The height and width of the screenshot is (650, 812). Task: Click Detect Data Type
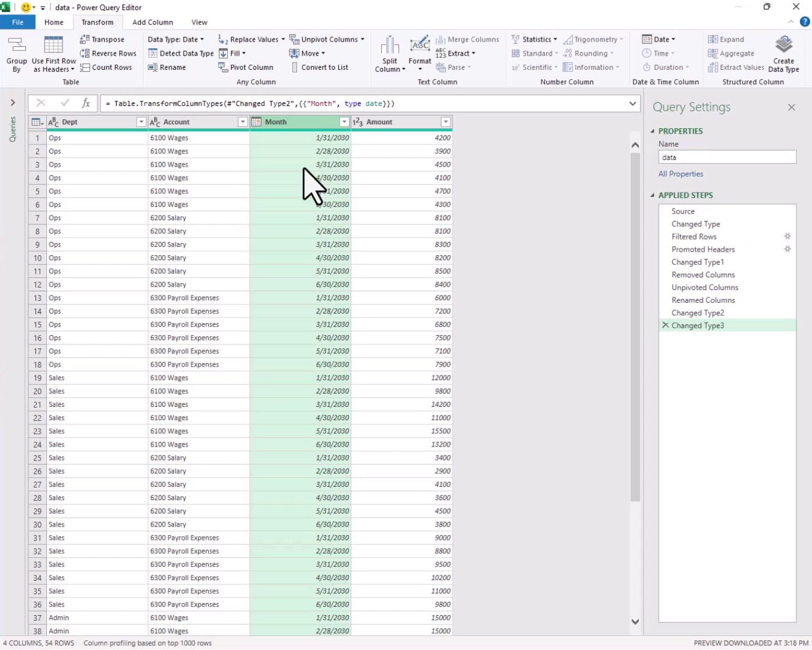[x=180, y=53]
